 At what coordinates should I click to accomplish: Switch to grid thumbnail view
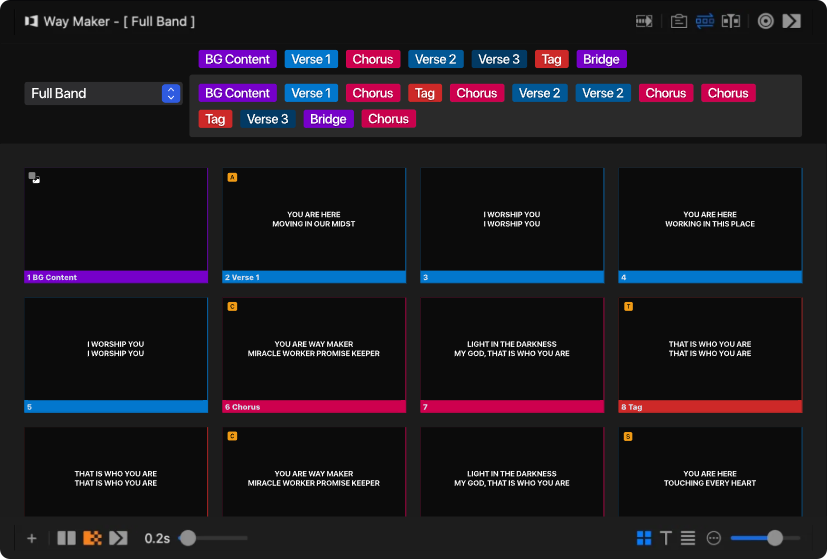pyautogui.click(x=644, y=538)
